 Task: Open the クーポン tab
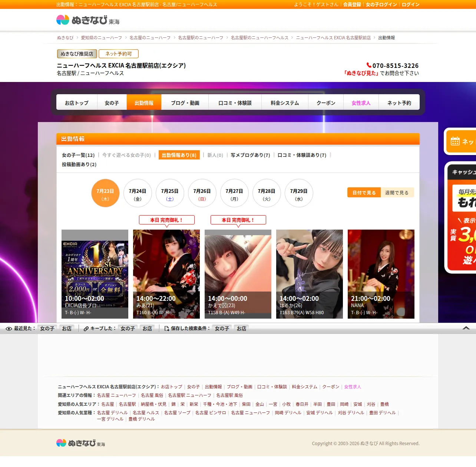(x=326, y=103)
